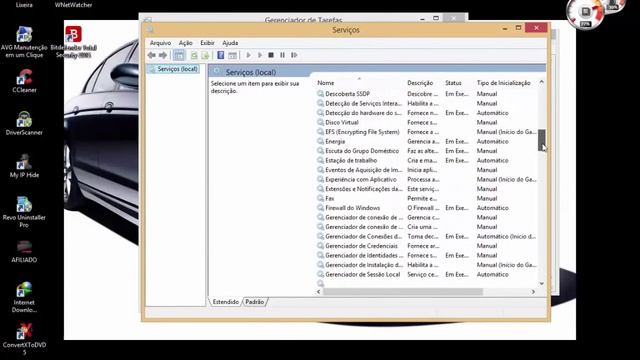Select the Experiência com Aplicativo service
The image size is (640, 360).
[x=427, y=180]
